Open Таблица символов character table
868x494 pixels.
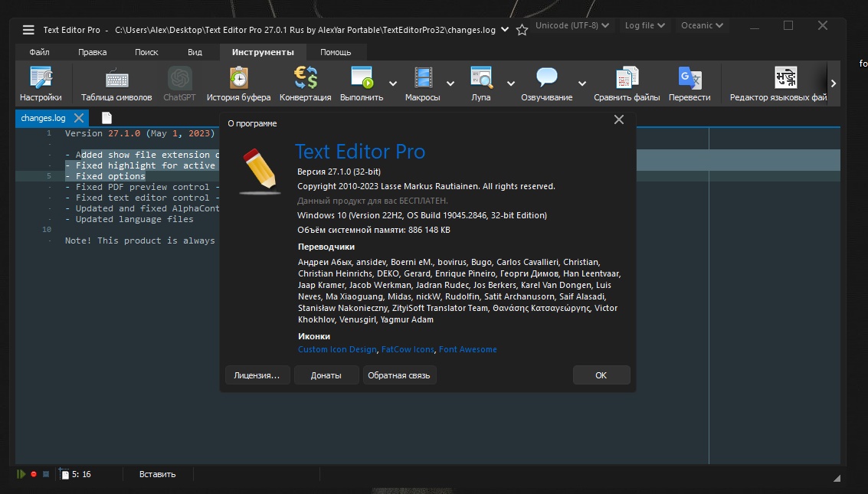point(116,83)
